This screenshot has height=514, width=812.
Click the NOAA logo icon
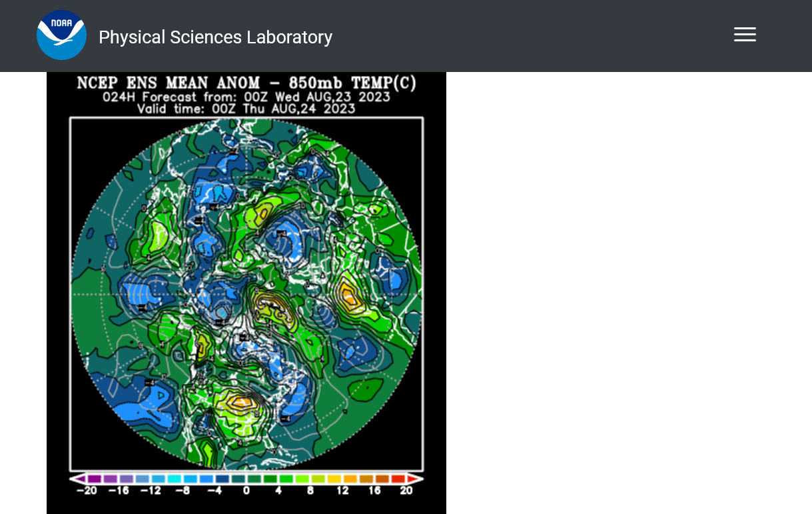pos(61,35)
